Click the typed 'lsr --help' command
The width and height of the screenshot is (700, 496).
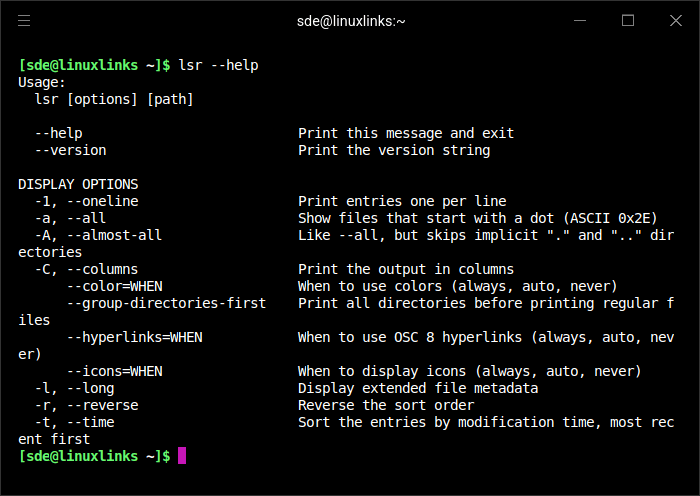coord(218,65)
